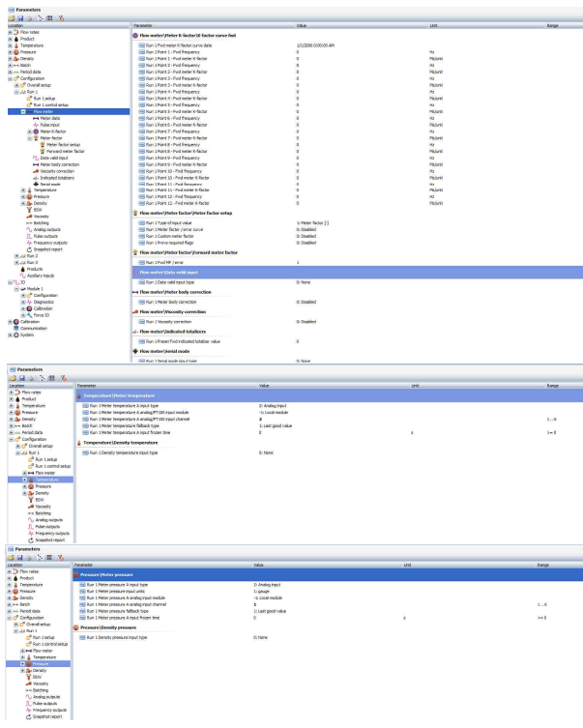
Task: Click Pressure\Density pressure group header
Action: pyautogui.click(x=108, y=627)
